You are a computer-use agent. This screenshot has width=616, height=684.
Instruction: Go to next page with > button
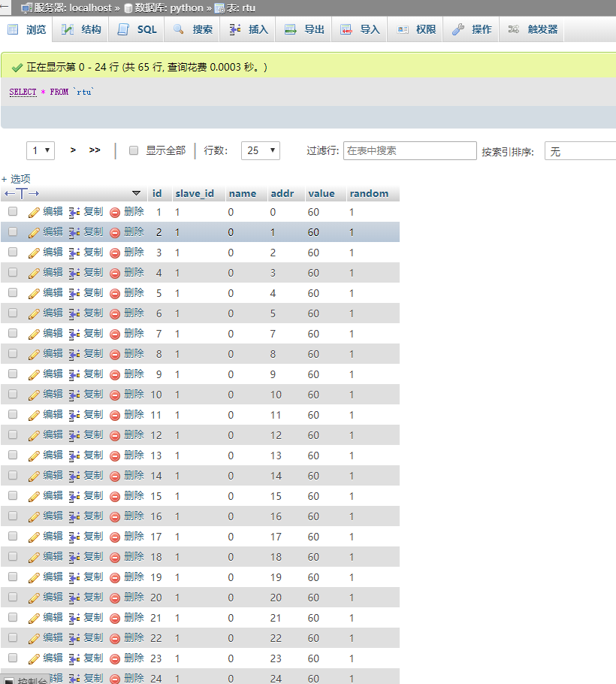[x=73, y=150]
